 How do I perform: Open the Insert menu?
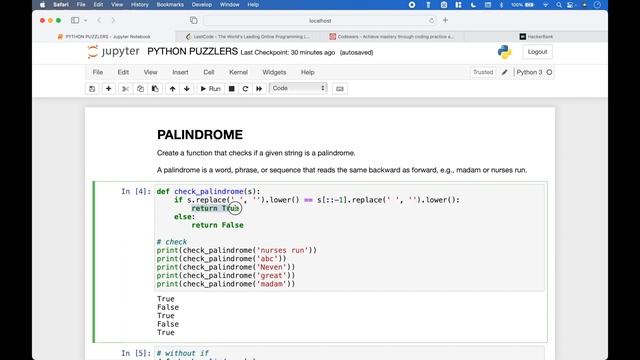[180, 72]
